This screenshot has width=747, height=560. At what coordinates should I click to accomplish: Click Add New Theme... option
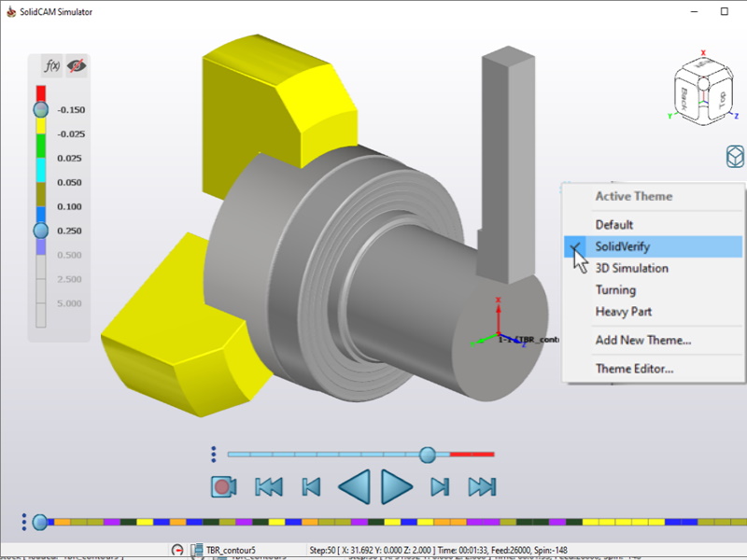[642, 341]
